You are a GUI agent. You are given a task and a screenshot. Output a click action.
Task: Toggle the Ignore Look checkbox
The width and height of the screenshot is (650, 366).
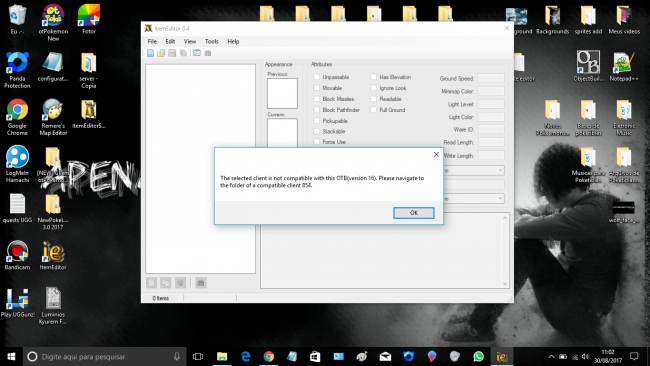coord(374,88)
